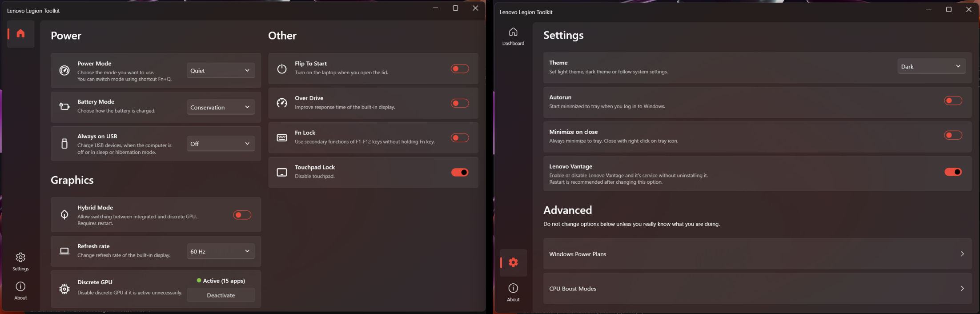Click the Power Mode gauge icon

64,70
